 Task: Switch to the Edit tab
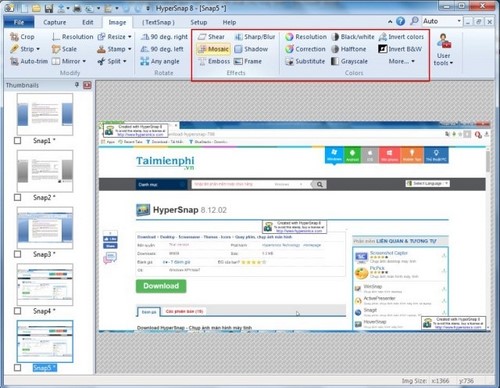click(x=88, y=22)
